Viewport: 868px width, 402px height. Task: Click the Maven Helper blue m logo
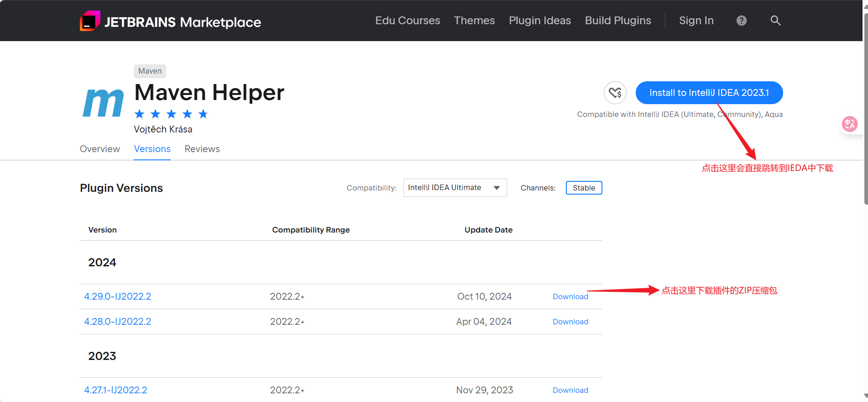click(103, 103)
